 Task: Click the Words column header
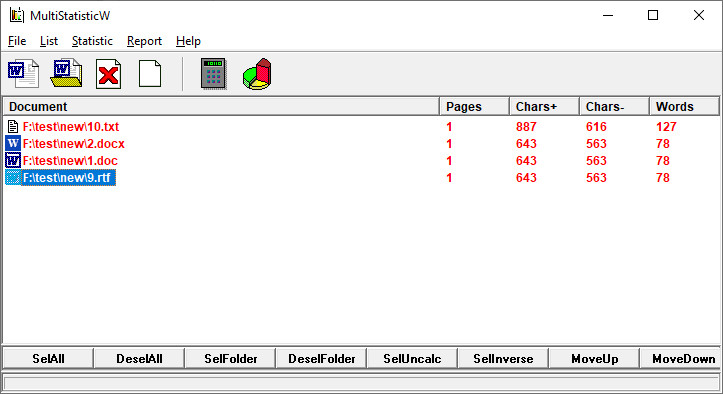click(684, 107)
